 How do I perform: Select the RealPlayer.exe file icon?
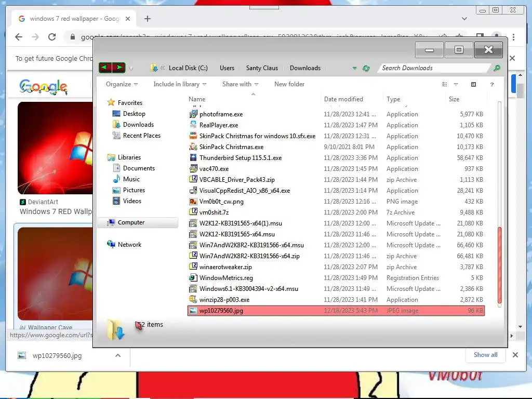click(193, 125)
